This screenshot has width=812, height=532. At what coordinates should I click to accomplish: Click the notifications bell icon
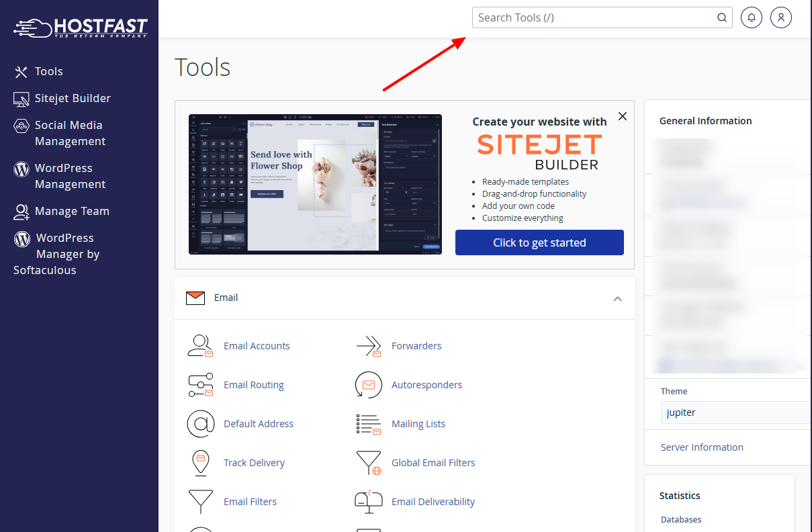click(752, 18)
